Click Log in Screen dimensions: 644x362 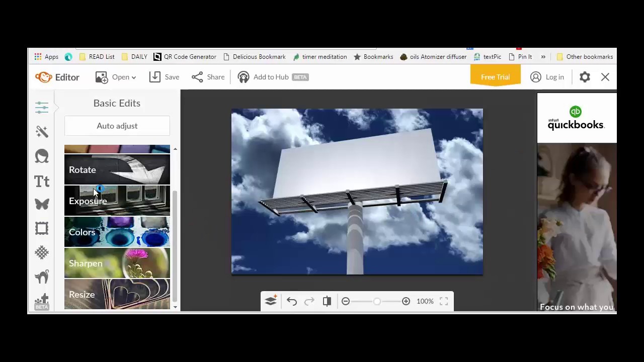click(547, 77)
